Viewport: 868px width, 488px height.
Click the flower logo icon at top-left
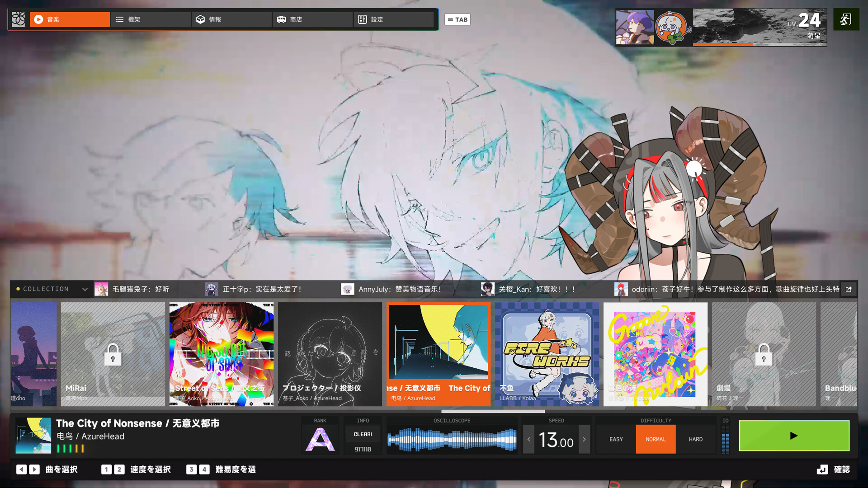point(18,19)
